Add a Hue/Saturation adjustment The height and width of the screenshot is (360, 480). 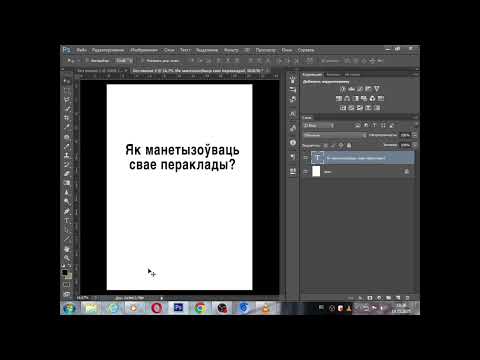[x=339, y=98]
